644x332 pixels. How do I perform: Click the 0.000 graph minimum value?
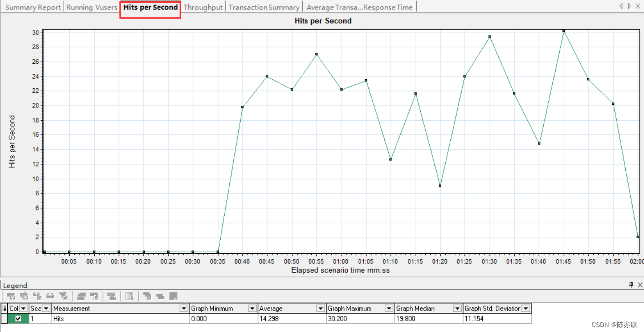click(x=224, y=319)
